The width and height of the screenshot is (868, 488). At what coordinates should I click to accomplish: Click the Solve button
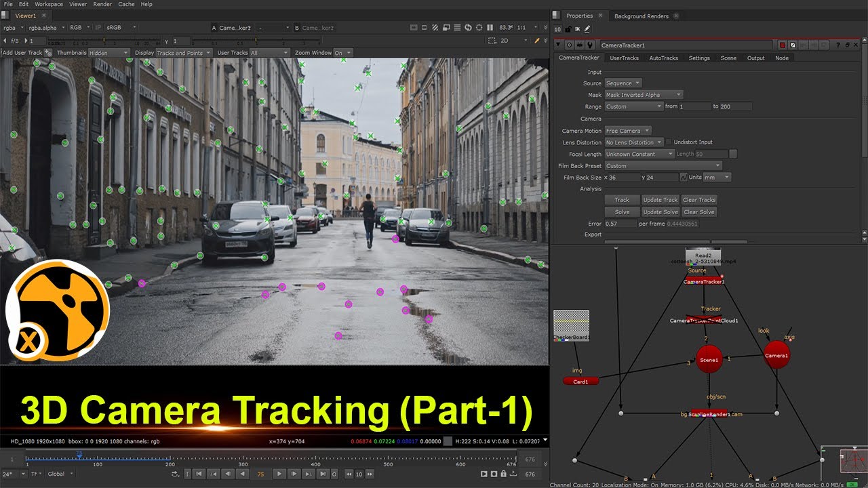(622, 212)
